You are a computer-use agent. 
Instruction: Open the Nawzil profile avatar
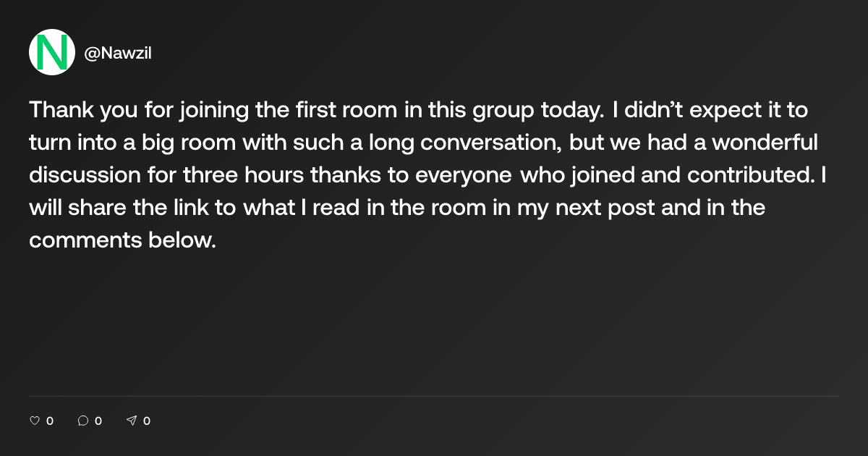(52, 52)
